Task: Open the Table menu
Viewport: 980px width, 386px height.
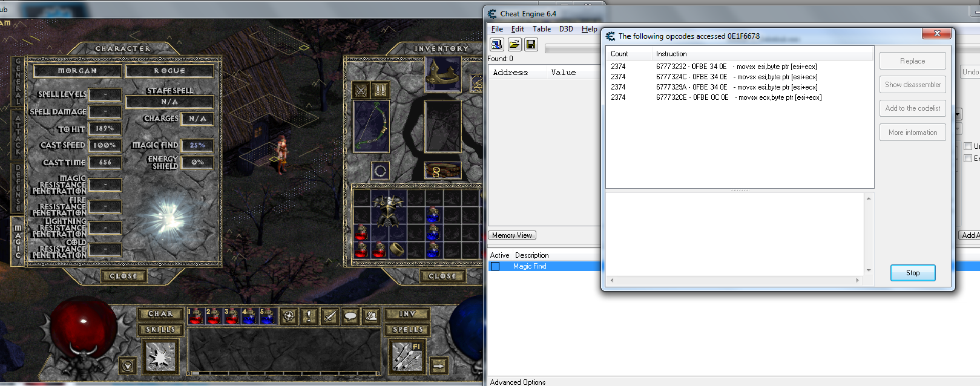Action: click(542, 29)
